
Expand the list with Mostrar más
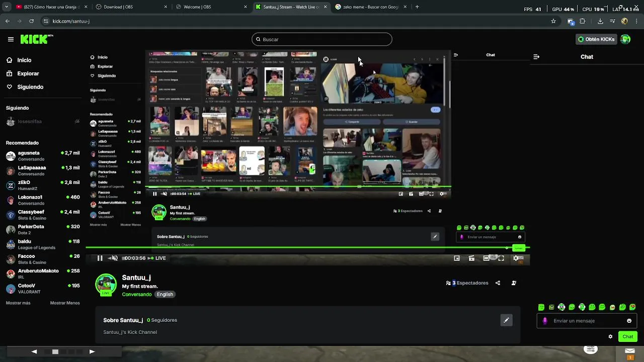[x=18, y=303]
